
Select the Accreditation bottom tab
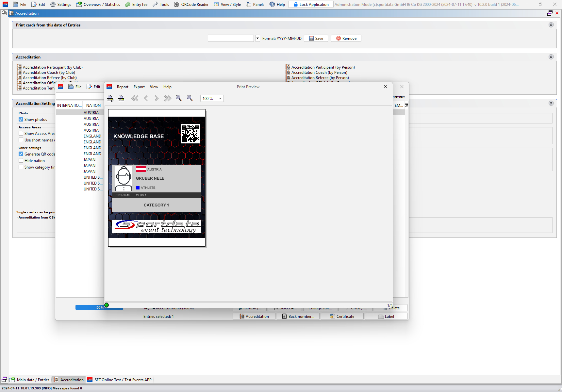(x=69, y=380)
